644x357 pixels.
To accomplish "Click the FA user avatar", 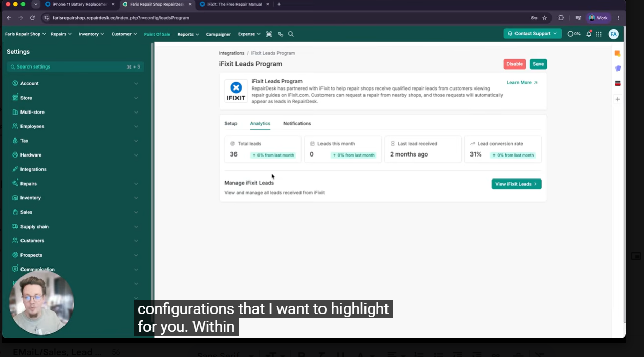I will pos(613,34).
